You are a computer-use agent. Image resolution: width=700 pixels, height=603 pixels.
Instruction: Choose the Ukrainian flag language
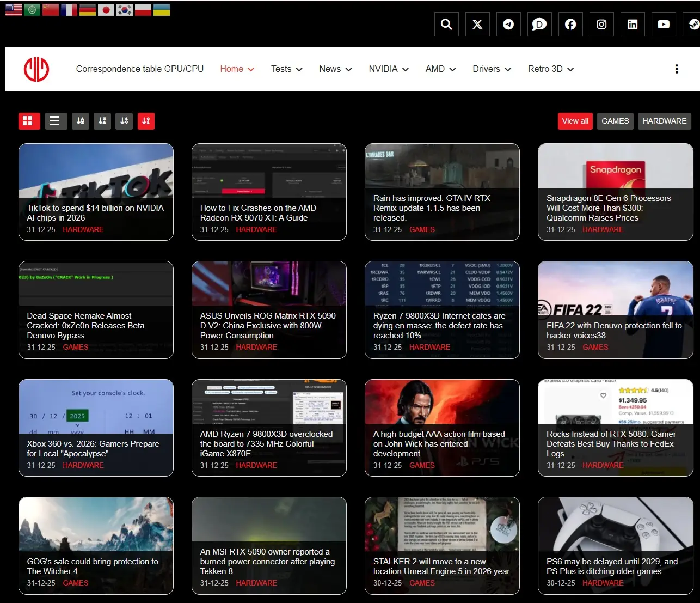pyautogui.click(x=162, y=10)
